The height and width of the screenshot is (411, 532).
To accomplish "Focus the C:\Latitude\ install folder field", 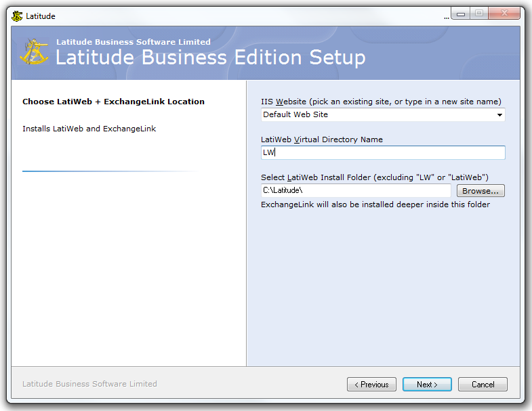I will (x=356, y=191).
